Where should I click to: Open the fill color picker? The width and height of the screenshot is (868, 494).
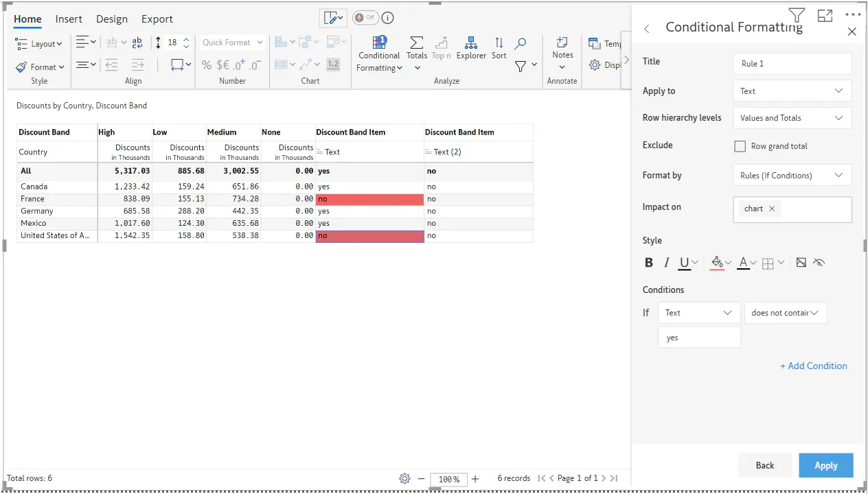pyautogui.click(x=721, y=262)
